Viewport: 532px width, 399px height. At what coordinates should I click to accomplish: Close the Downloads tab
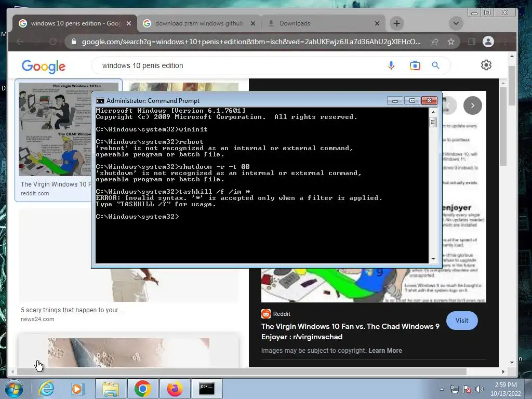377,23
